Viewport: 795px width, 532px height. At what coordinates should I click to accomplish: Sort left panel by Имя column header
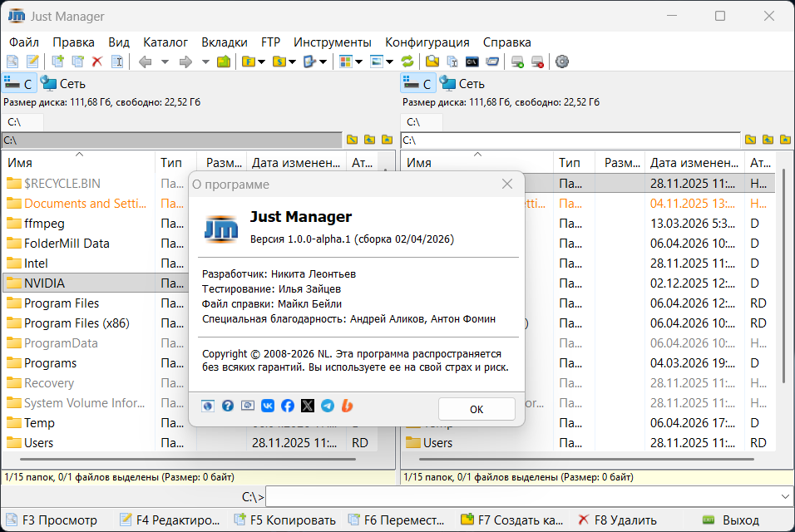click(79, 162)
